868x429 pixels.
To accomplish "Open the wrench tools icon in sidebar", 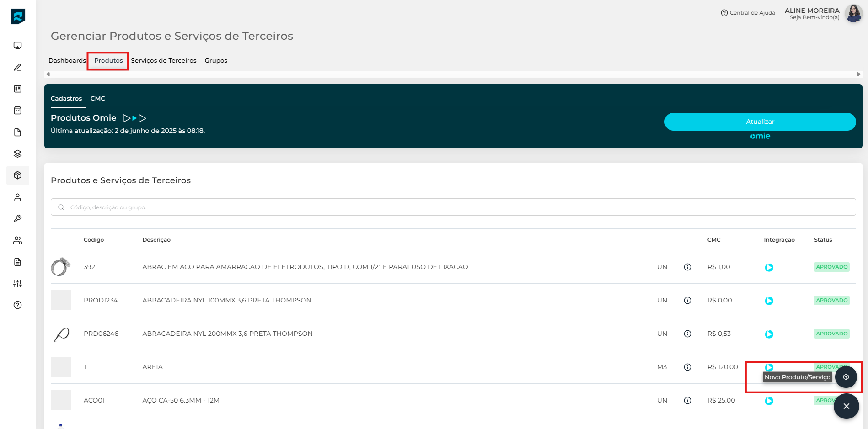I will coord(18,219).
